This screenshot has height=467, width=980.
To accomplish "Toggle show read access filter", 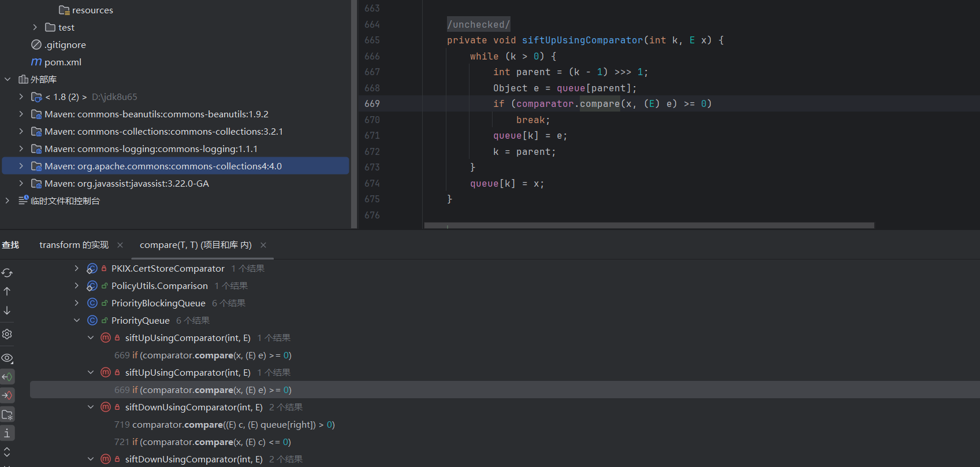I will (x=7, y=377).
